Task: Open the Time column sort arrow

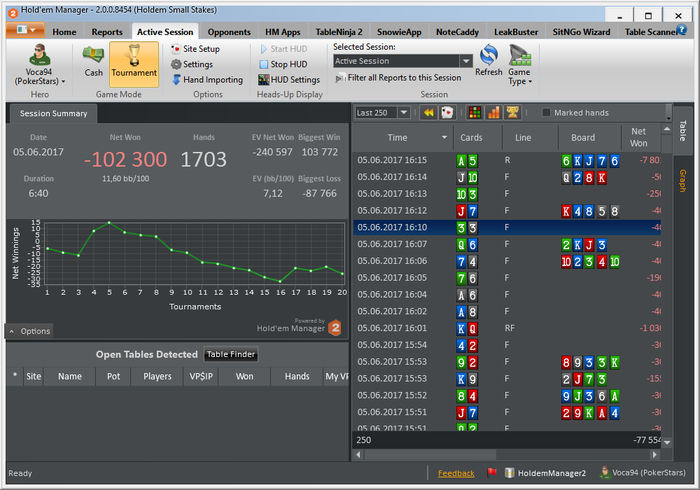Action: coord(444,137)
